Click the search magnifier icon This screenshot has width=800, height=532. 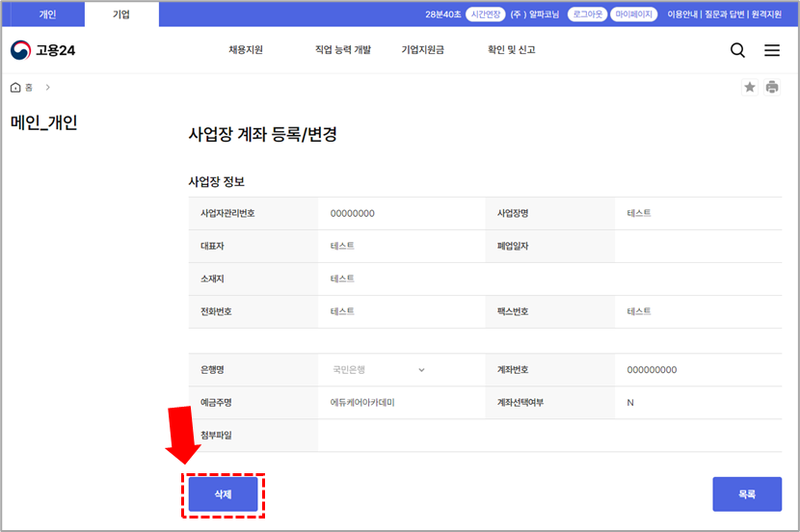[737, 51]
